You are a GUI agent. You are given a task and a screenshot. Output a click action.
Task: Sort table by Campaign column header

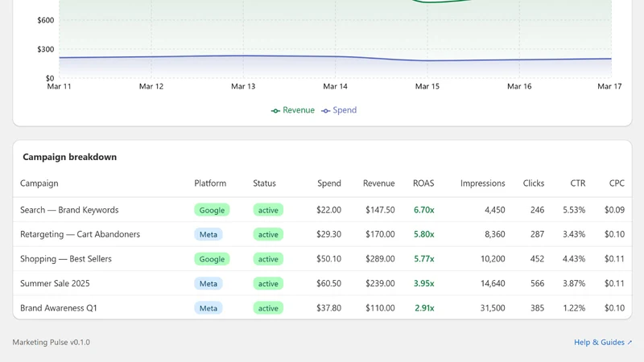[39, 183]
